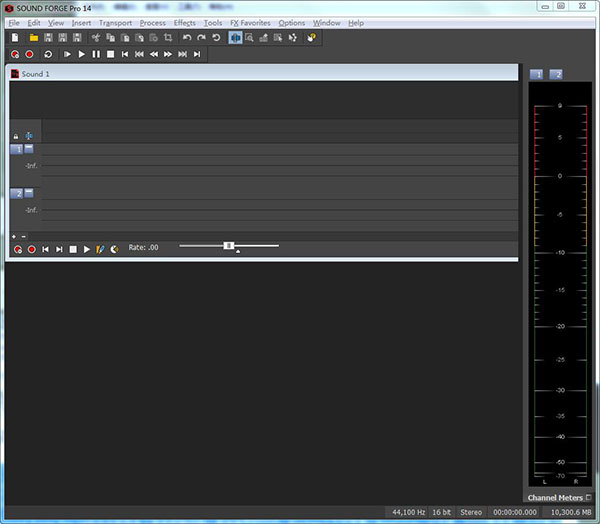This screenshot has width=600, height=524.
Task: Open the Window menu
Action: click(326, 23)
